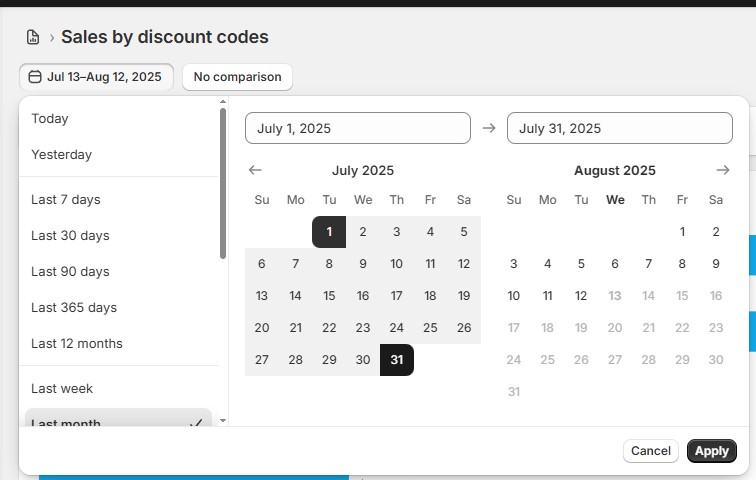
Task: Choose the Last week preset
Action: [62, 388]
